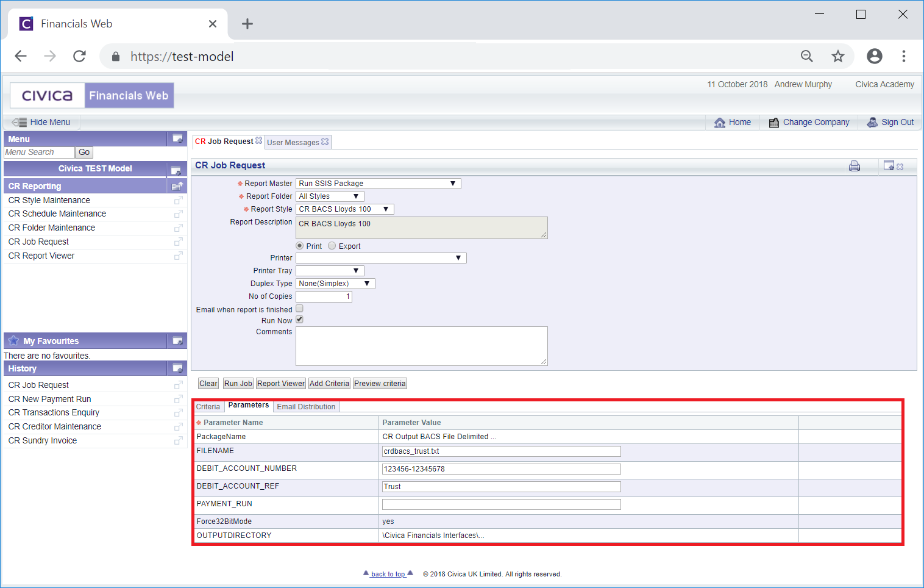This screenshot has height=588, width=924.
Task: Reload the page with the refresh icon
Action: 79,56
